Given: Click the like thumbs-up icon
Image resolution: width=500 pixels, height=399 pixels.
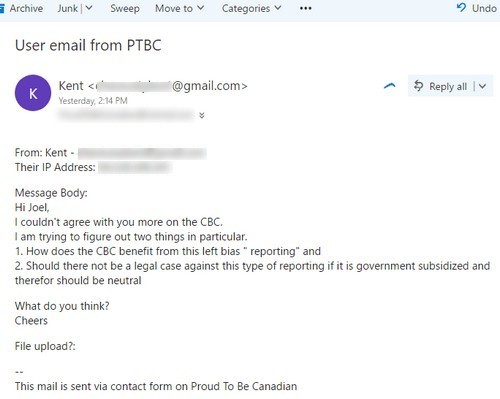Looking at the screenshot, I should pos(390,86).
